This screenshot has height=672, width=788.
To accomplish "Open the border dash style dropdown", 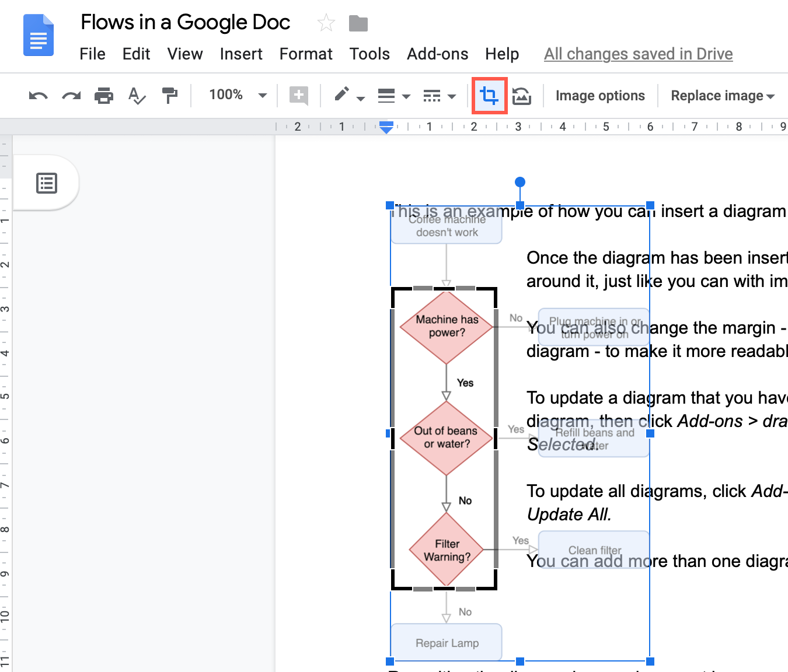I will pos(439,95).
